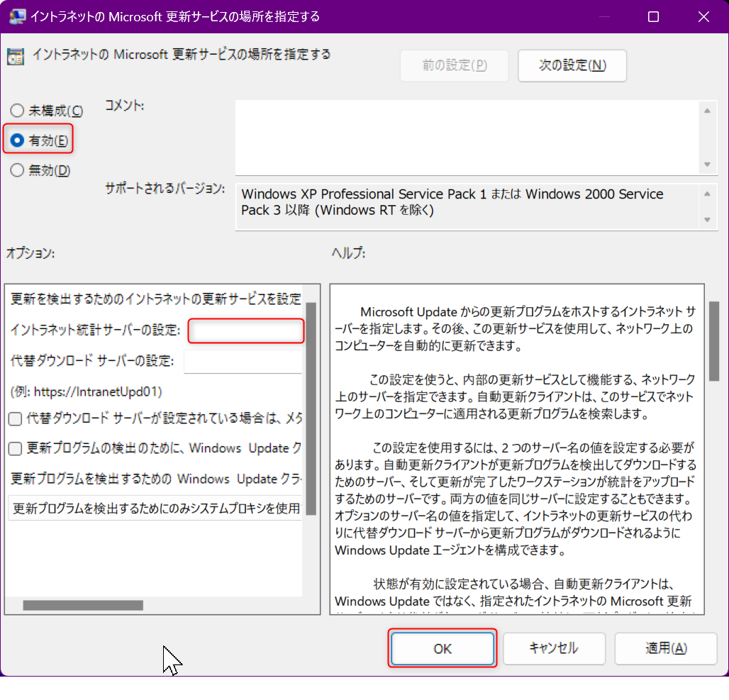Viewport: 729px width, 700px height.
Task: Click the help paragraph starting with Microsoft Update
Action: [515, 328]
